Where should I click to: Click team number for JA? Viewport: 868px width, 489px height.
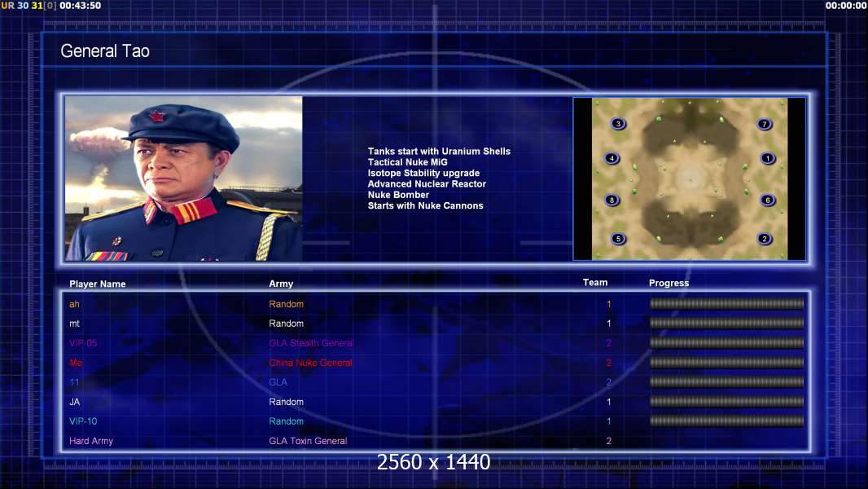tap(609, 402)
